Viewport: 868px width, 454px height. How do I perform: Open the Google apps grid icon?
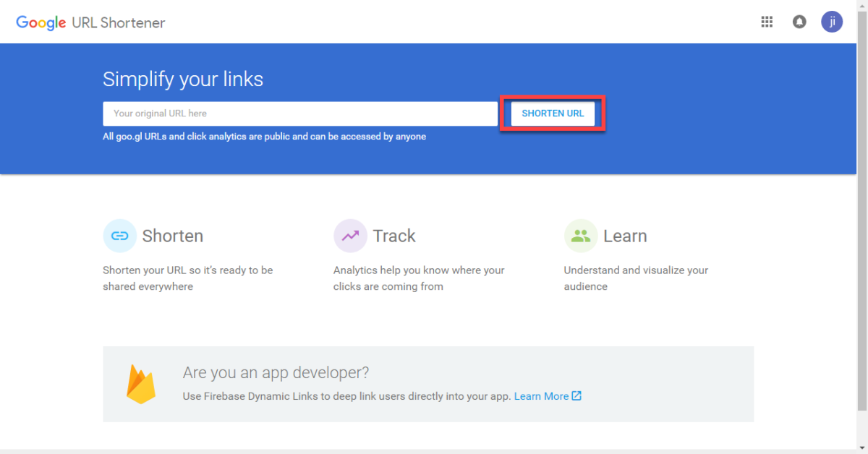[767, 22]
